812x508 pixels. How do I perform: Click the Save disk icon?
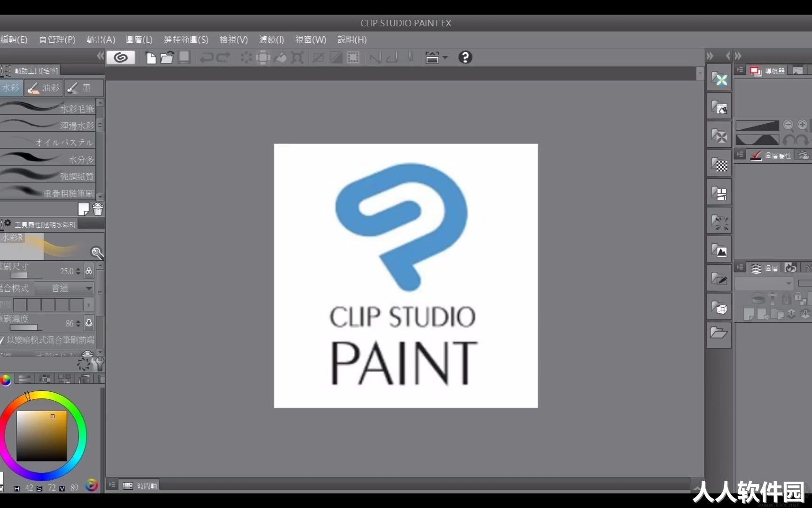[x=184, y=57]
